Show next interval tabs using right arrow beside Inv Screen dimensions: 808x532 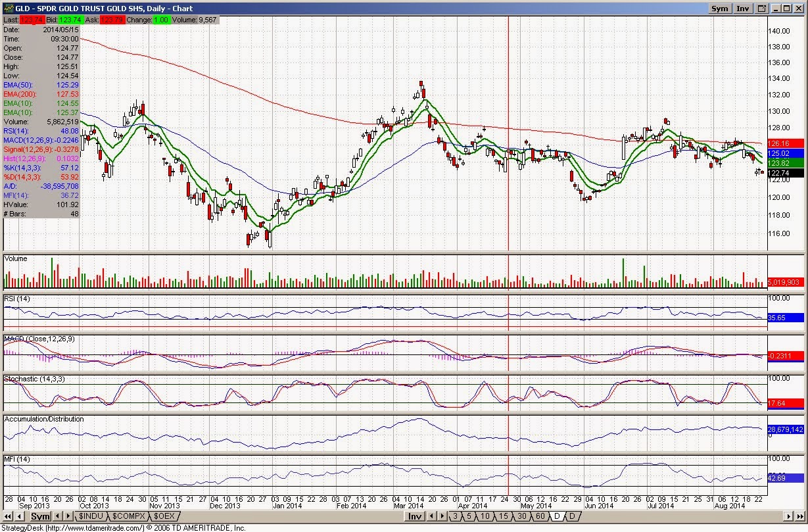(442, 516)
